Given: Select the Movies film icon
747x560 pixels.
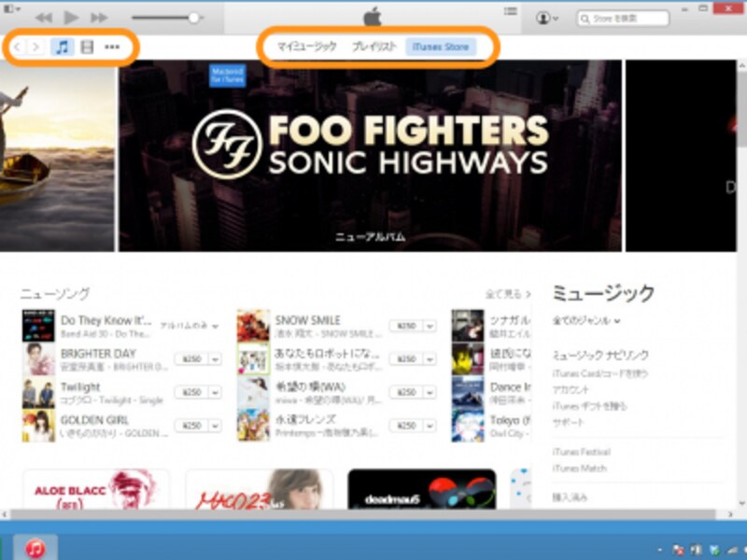Looking at the screenshot, I should coord(87,47).
